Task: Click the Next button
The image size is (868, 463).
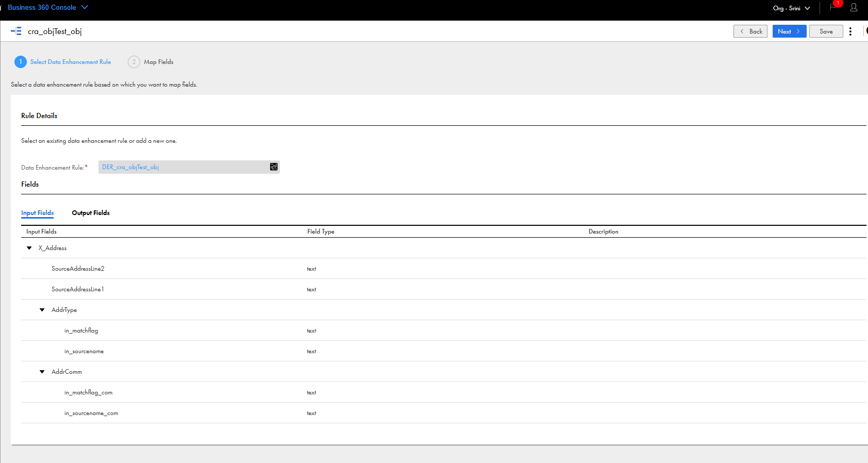Action: coord(789,31)
